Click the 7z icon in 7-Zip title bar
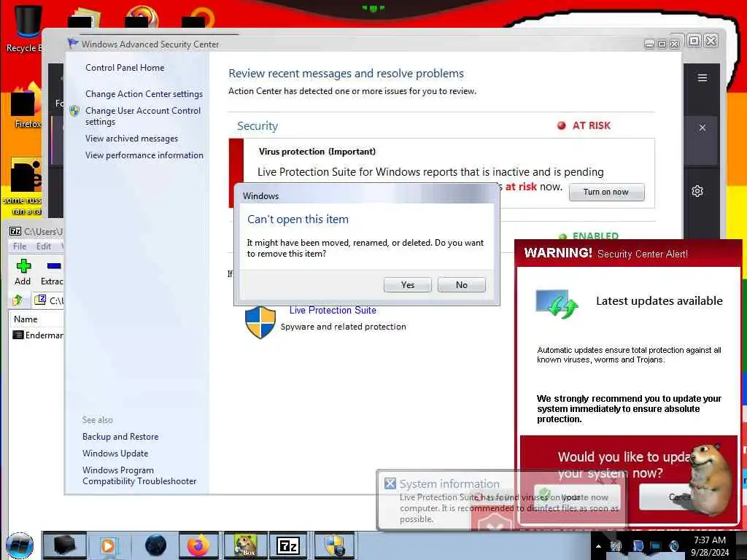Viewport: 747px width, 560px height. pos(15,231)
